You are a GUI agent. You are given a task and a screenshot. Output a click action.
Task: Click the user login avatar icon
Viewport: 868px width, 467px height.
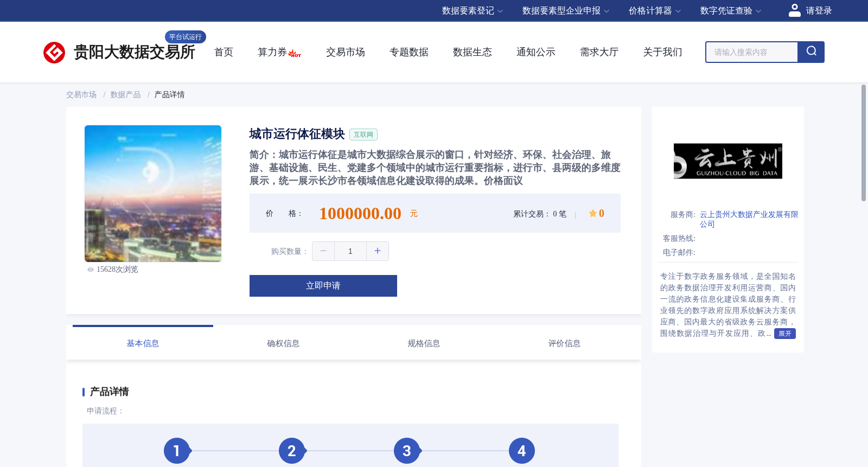794,10
